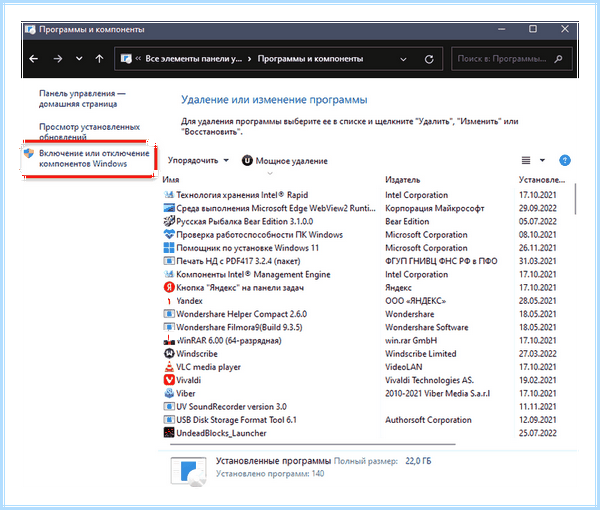Click publisher Windscribe Limited cell

coord(421,354)
